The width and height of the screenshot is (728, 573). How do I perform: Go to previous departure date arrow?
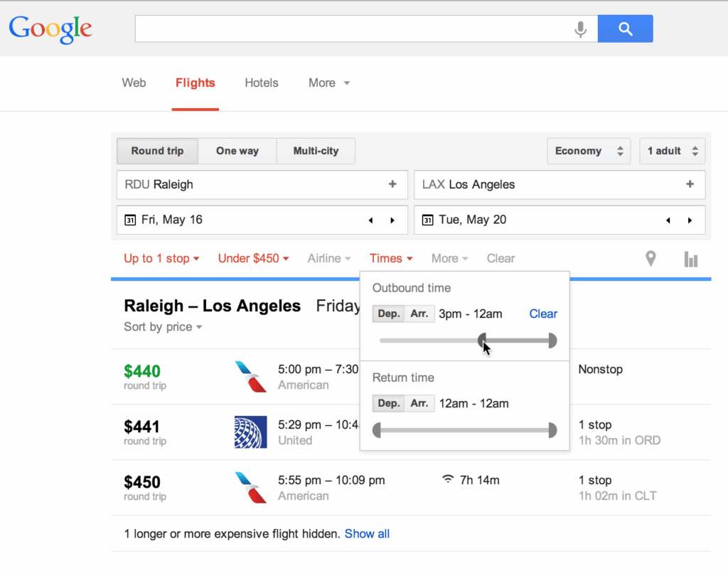(370, 220)
